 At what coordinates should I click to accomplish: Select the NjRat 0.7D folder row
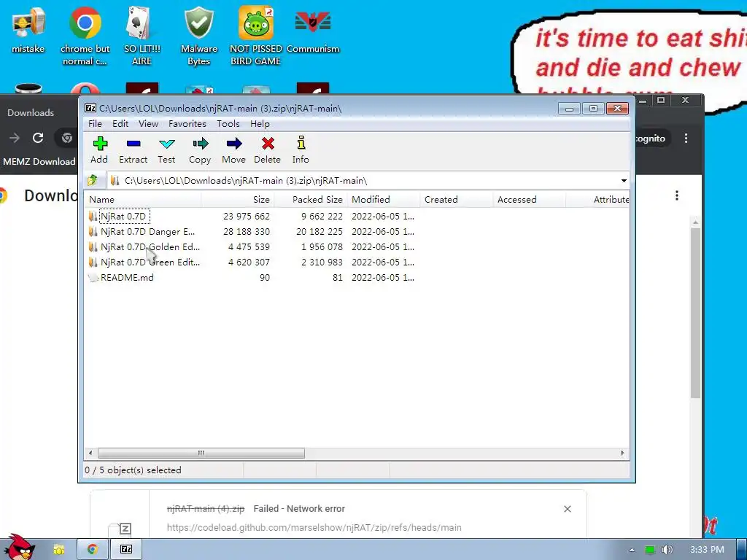click(x=123, y=216)
